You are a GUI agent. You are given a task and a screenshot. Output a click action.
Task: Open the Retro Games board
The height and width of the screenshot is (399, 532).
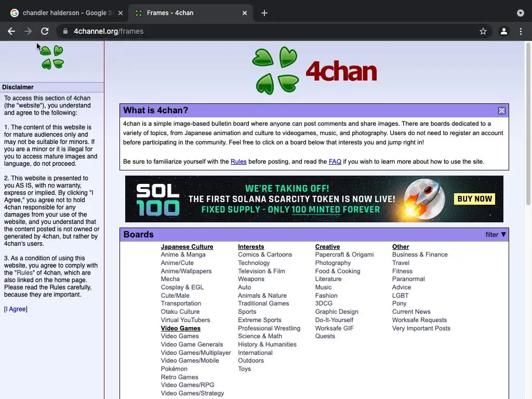tap(179, 377)
